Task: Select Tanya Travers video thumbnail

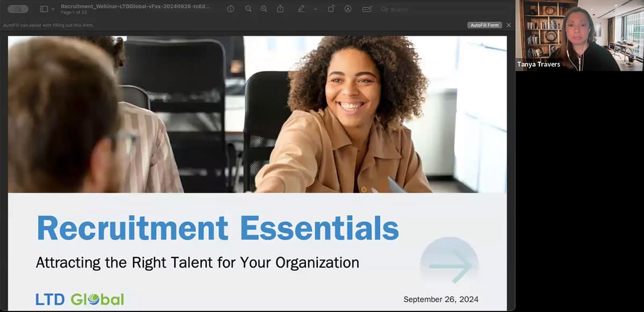Action: 580,35
